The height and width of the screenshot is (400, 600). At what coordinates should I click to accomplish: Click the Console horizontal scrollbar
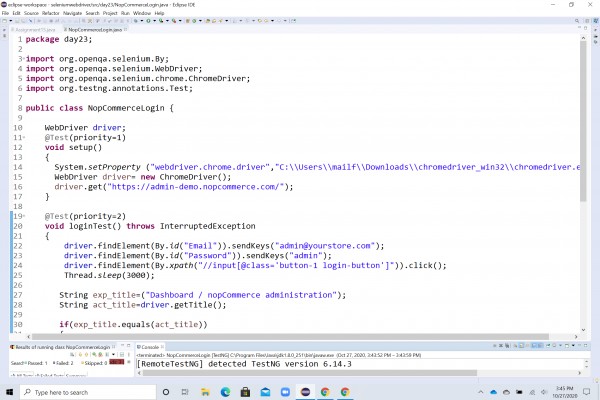(x=310, y=373)
